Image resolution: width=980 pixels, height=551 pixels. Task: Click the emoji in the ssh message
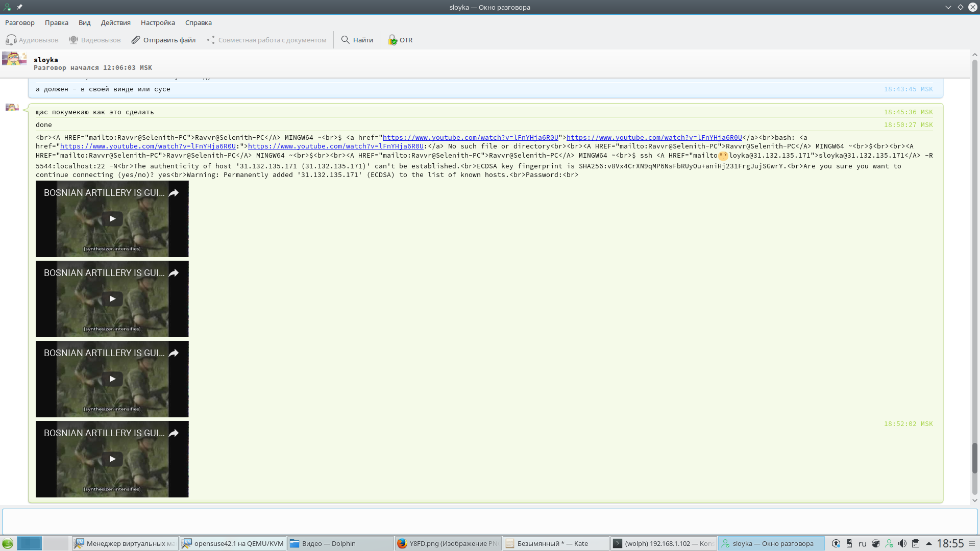pos(723,156)
